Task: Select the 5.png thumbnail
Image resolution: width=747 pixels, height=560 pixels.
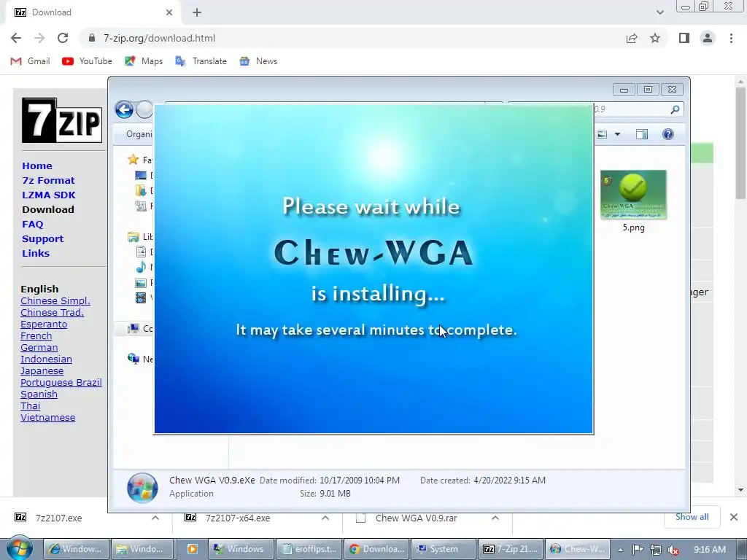Action: (633, 195)
